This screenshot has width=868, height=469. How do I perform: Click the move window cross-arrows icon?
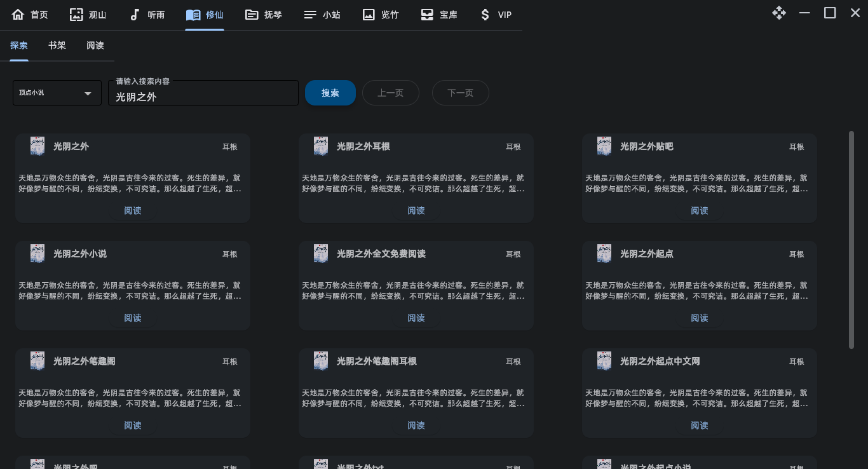pyautogui.click(x=779, y=13)
